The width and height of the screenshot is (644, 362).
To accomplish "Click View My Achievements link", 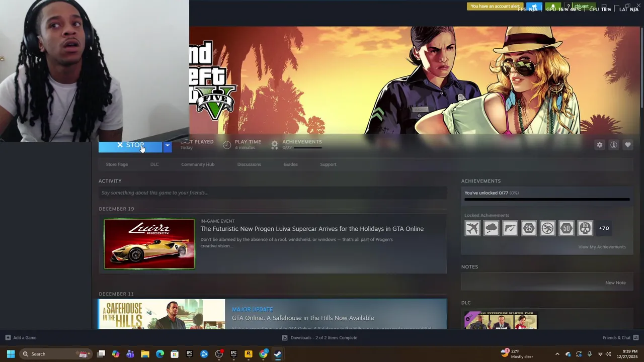I will (x=602, y=247).
